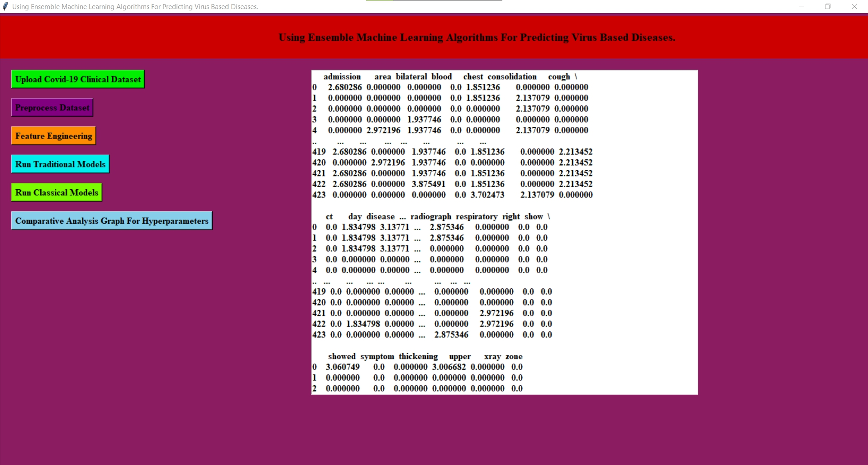Run the Classical Models
The image size is (868, 465).
pos(56,192)
